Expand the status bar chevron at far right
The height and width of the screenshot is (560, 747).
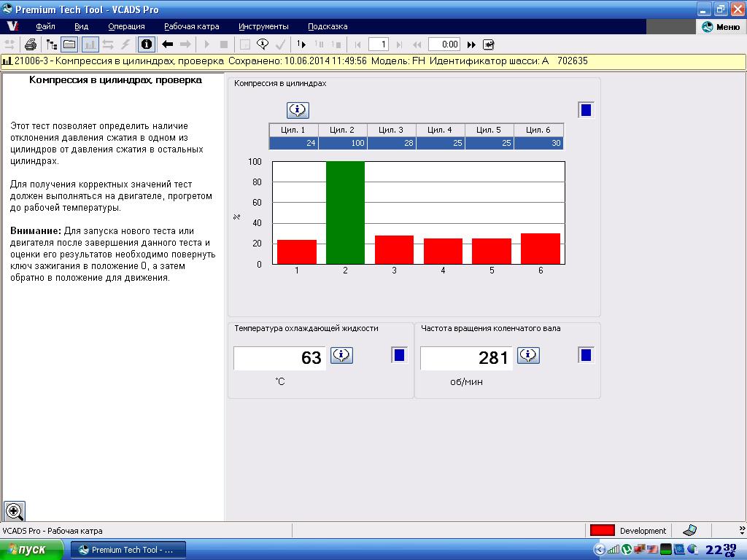742,529
